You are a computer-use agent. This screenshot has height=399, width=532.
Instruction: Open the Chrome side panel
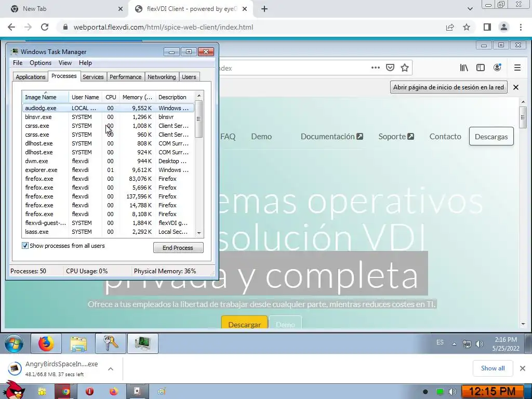pos(487,27)
